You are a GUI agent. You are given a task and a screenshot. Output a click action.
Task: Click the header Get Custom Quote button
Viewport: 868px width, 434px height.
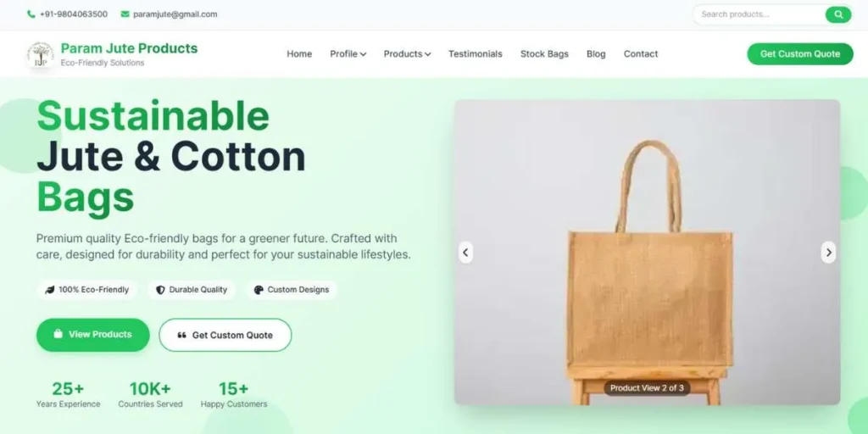(x=800, y=53)
